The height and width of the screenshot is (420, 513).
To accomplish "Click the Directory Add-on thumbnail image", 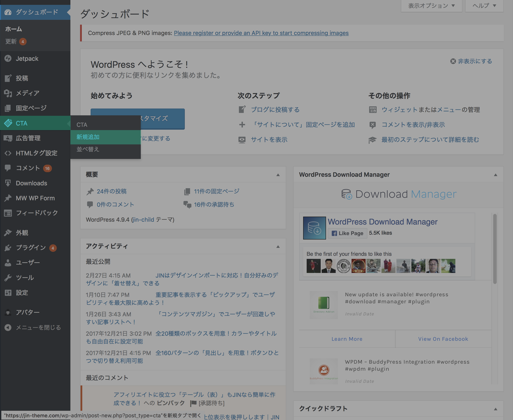I will click(x=324, y=305).
